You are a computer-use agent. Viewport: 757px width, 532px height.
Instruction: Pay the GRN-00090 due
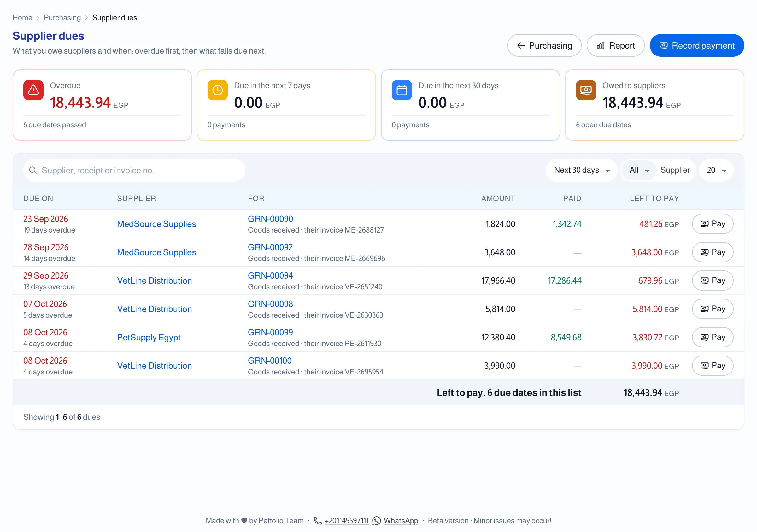click(x=713, y=224)
